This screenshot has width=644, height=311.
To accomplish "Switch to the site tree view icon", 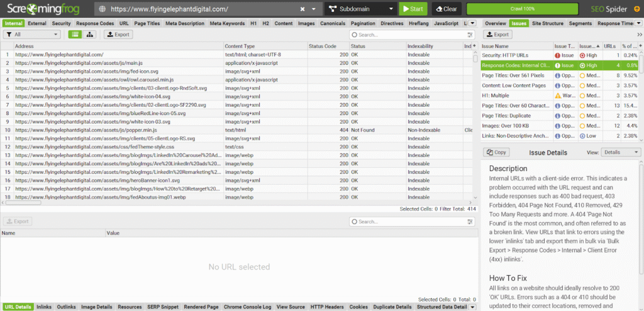I will click(91, 35).
